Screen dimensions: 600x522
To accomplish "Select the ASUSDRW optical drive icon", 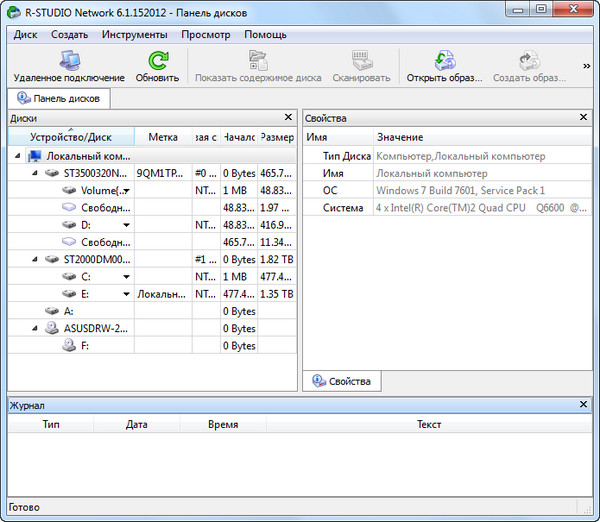I will click(52, 329).
